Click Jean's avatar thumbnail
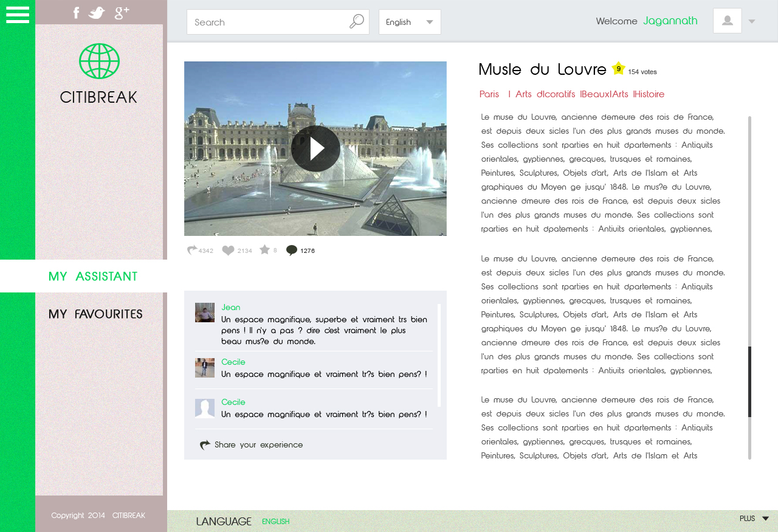This screenshot has height=532, width=778. pos(205,313)
